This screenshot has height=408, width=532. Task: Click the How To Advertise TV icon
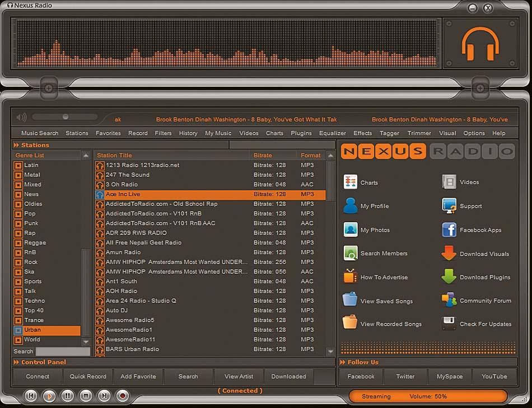(x=351, y=277)
